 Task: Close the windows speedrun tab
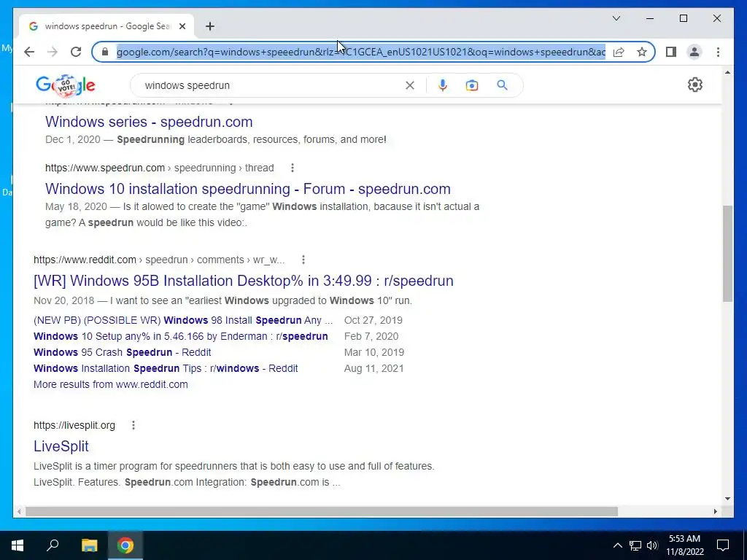(x=182, y=26)
